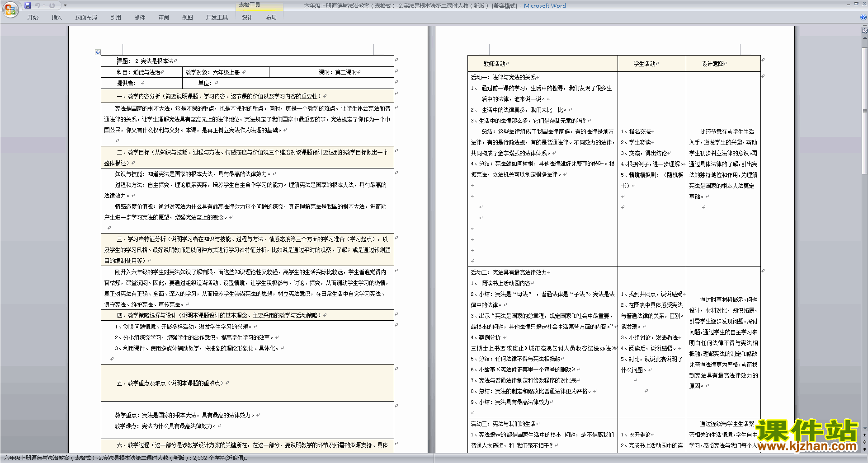Click the student activity 1、展开辩论
The image size is (868, 463).
click(x=637, y=435)
